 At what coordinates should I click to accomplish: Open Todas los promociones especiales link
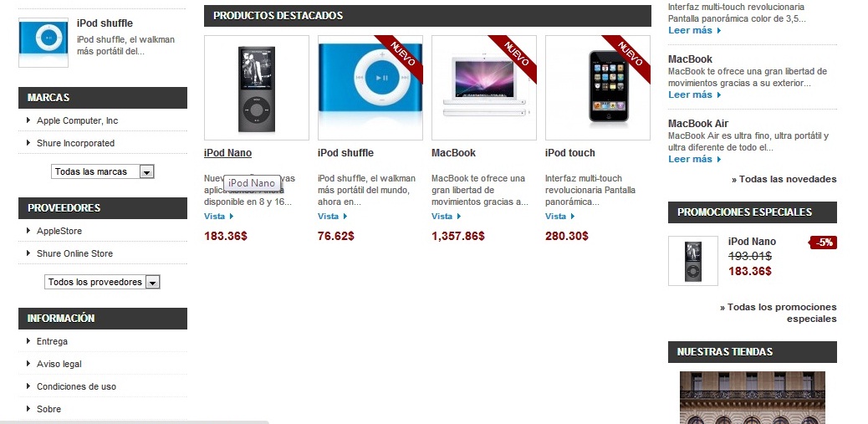click(779, 313)
